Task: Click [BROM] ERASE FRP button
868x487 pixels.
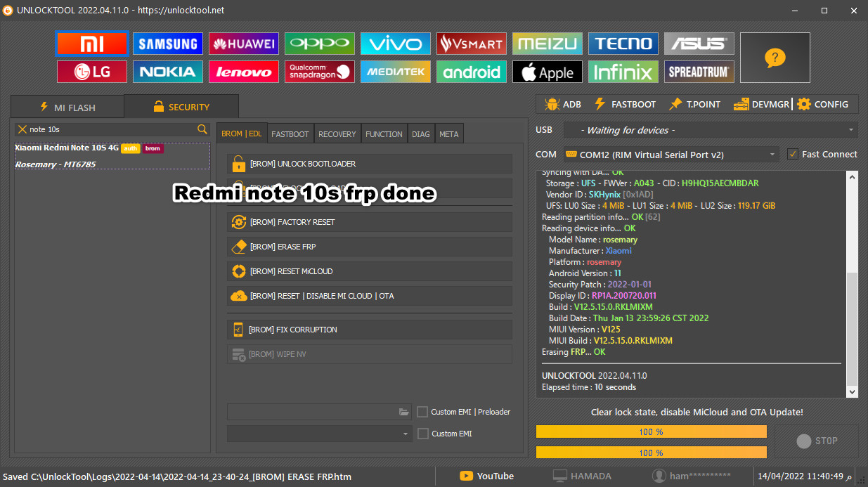Action: 370,247
